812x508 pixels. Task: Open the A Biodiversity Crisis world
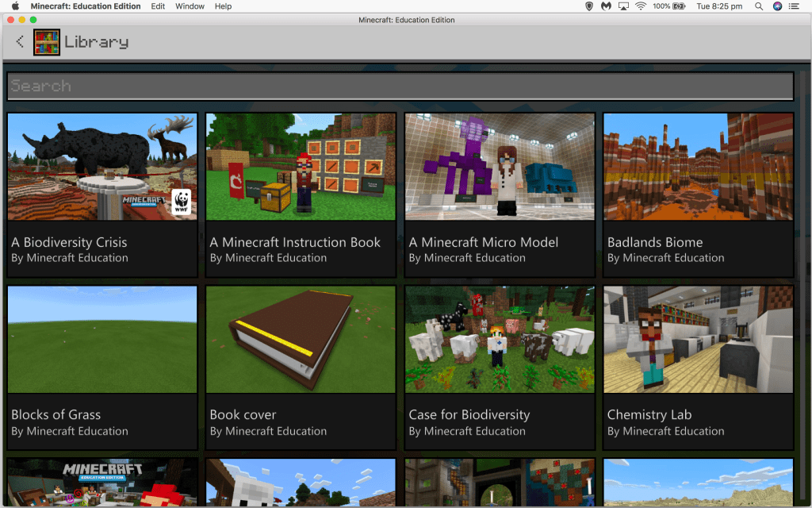pyautogui.click(x=102, y=167)
